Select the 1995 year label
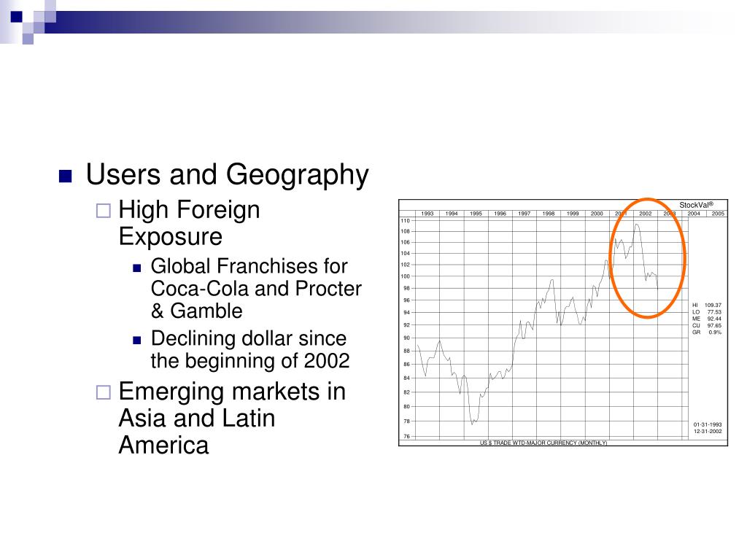This screenshot has width=747, height=560. pos(476,214)
